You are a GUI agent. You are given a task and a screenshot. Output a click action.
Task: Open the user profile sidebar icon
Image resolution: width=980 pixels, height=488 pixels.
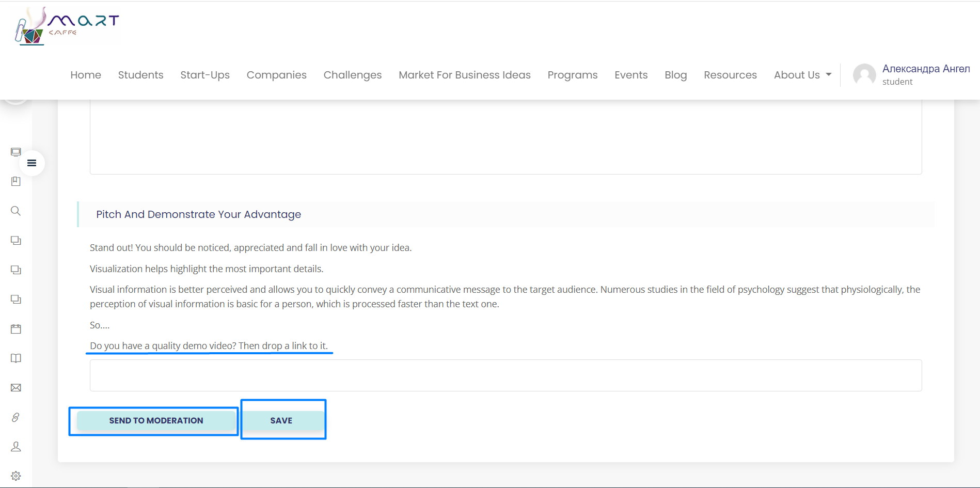point(16,447)
